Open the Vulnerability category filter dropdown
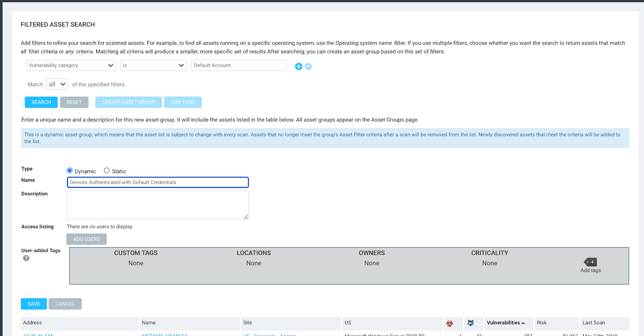This screenshot has height=336, width=644. point(71,66)
